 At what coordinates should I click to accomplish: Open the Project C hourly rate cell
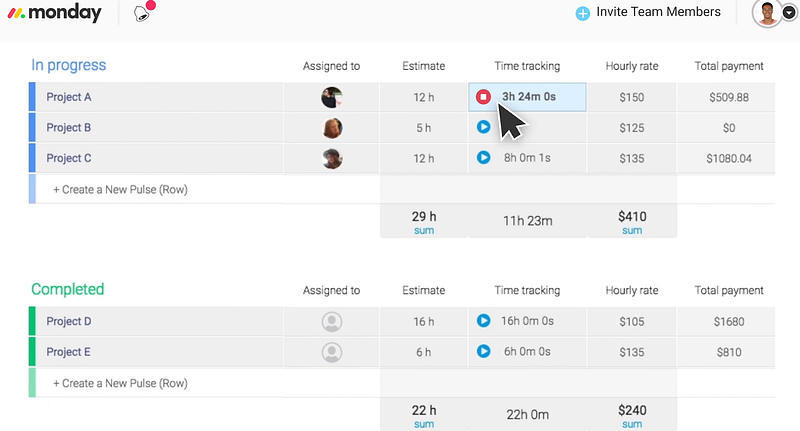[x=631, y=158]
